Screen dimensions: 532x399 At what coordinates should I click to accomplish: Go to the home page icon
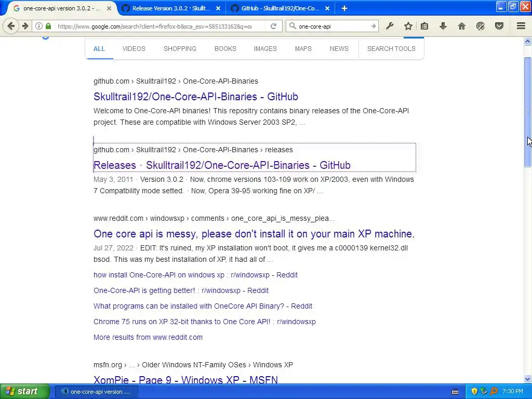pyautogui.click(x=461, y=26)
